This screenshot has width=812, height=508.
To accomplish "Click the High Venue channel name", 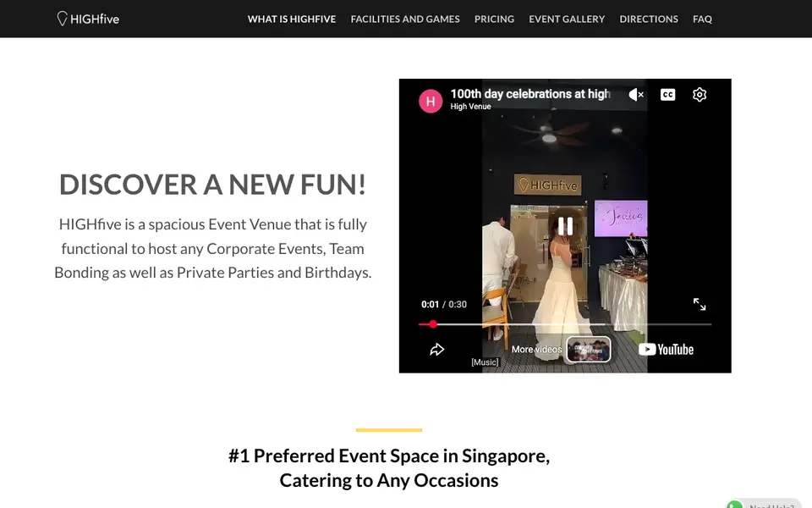I will pos(470,107).
